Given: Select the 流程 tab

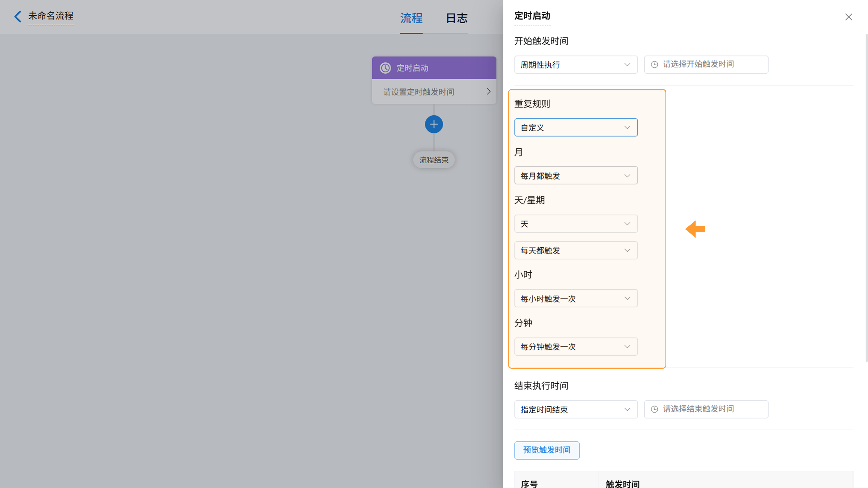Looking at the screenshot, I should (x=411, y=18).
